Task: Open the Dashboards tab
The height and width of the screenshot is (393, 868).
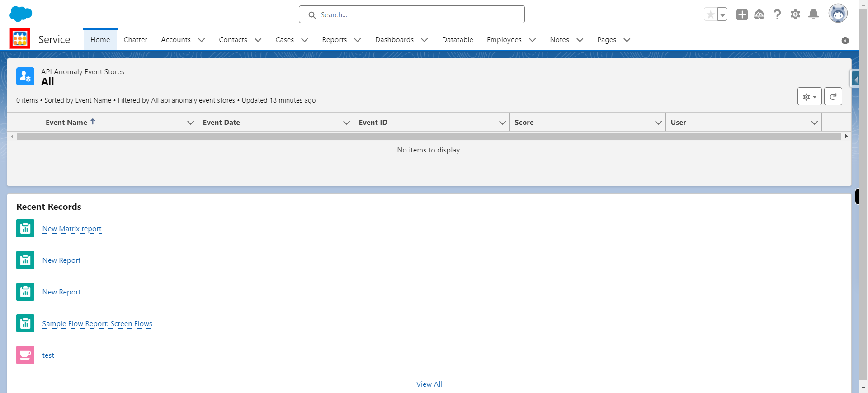Action: click(395, 40)
